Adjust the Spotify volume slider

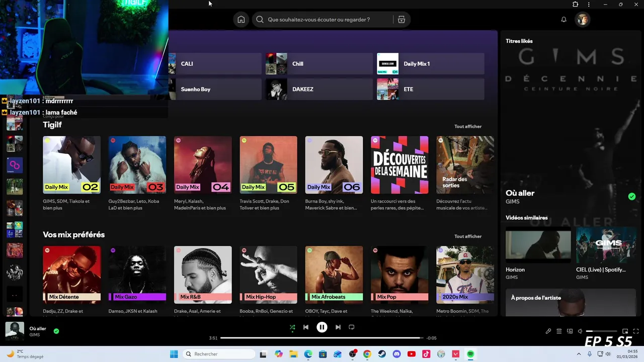(x=602, y=331)
